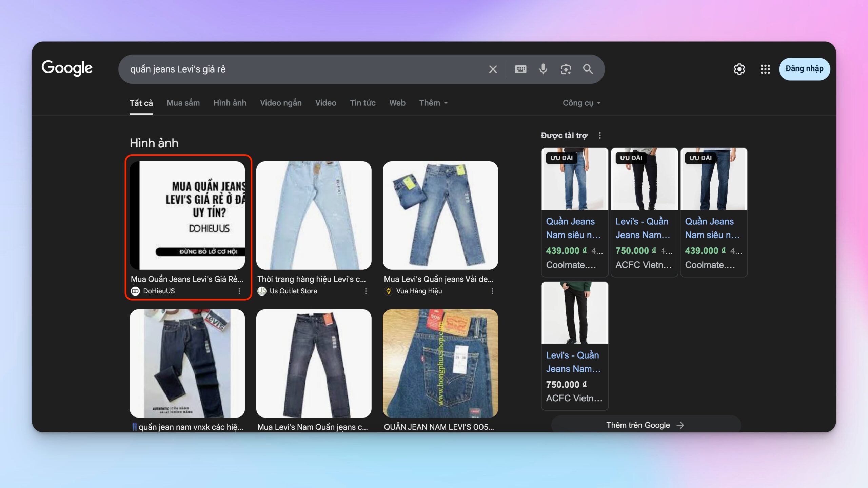This screenshot has width=868, height=488.
Task: Open more options for the DoHieuUS result
Action: tap(239, 291)
